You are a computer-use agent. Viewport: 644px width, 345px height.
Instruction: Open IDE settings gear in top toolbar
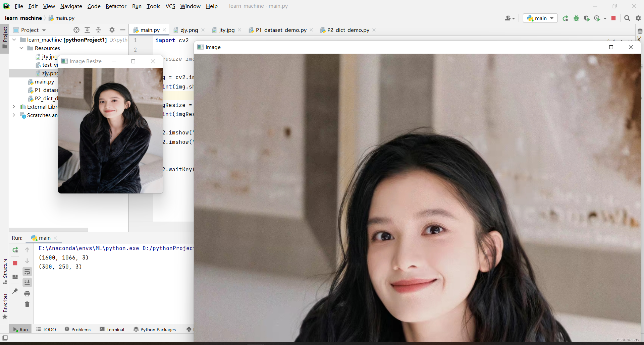(638, 18)
